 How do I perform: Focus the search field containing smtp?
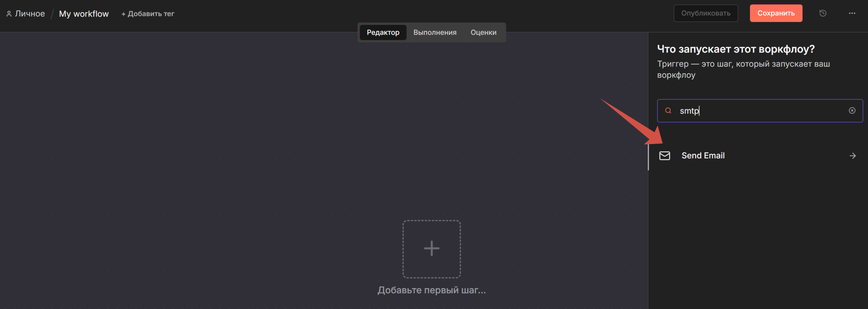pos(758,110)
